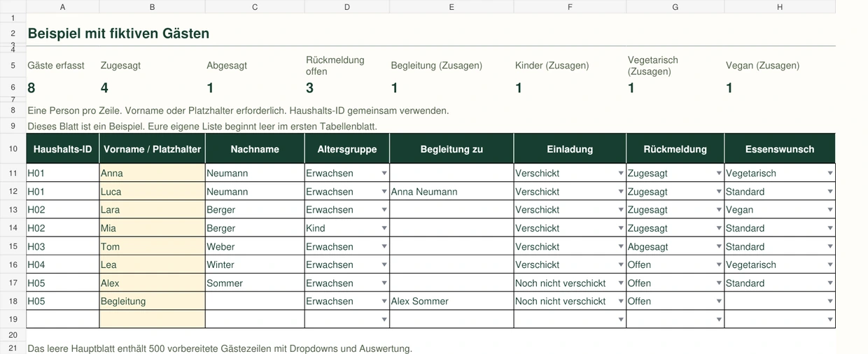Viewport: 868px width, 354px height.
Task: Select column A header
Action: 63,6
